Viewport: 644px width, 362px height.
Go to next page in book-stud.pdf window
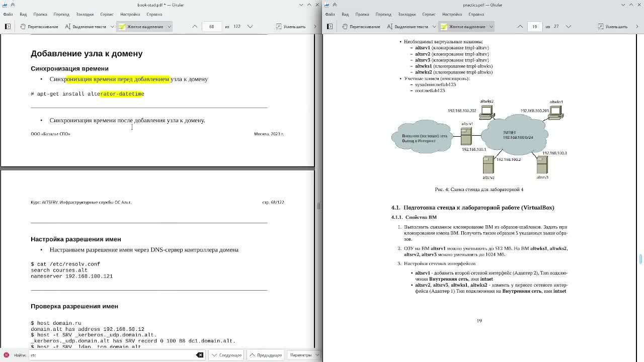[250, 27]
